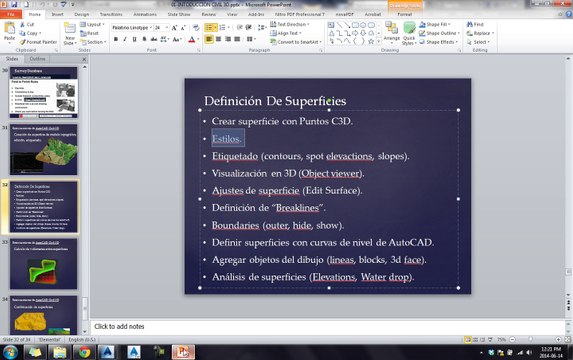
Task: Expand Shape Outline options
Action: (440, 33)
